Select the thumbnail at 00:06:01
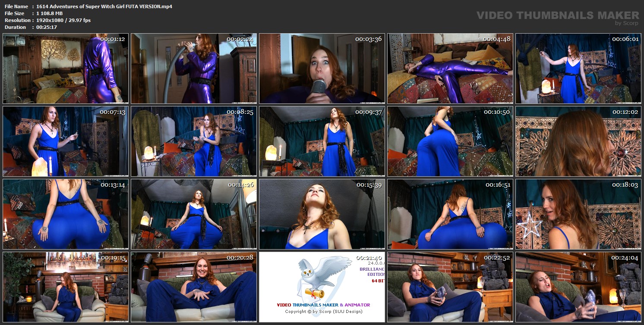This screenshot has width=644, height=325. [x=578, y=69]
